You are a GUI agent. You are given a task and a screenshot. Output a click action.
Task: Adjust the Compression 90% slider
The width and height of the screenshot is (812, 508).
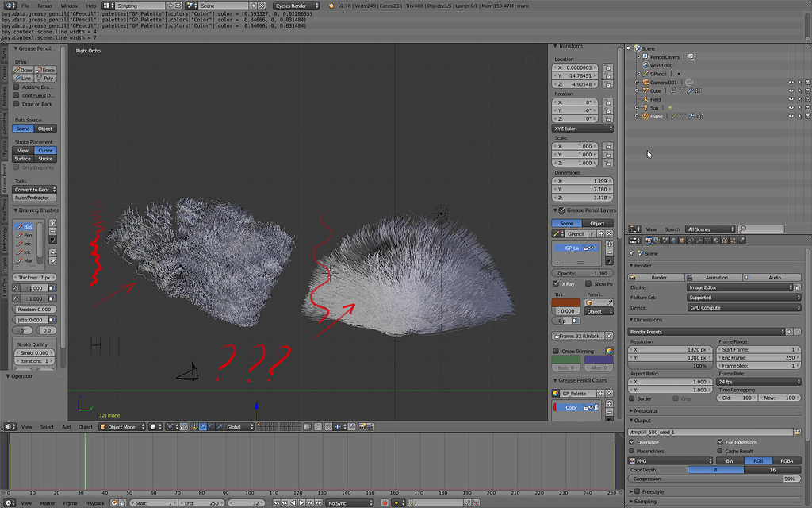[x=714, y=479]
